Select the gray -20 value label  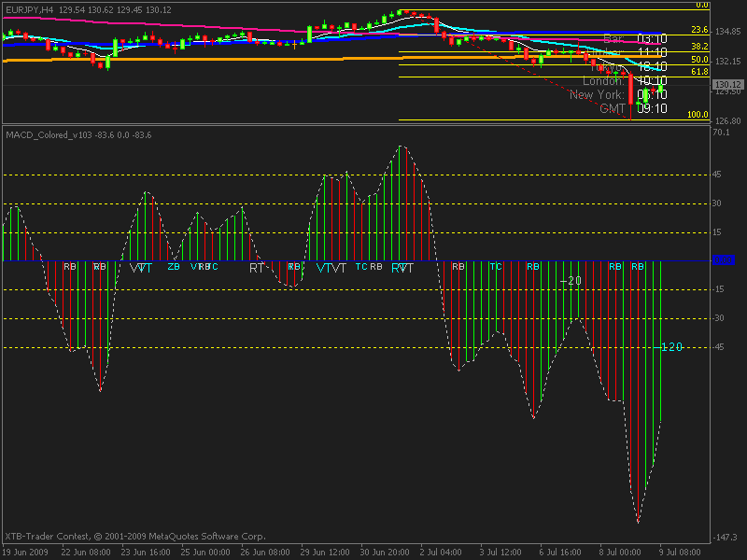tap(571, 281)
